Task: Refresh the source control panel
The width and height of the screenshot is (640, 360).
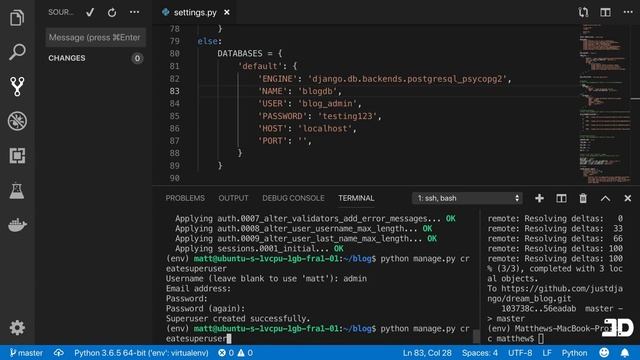Action: pos(112,13)
